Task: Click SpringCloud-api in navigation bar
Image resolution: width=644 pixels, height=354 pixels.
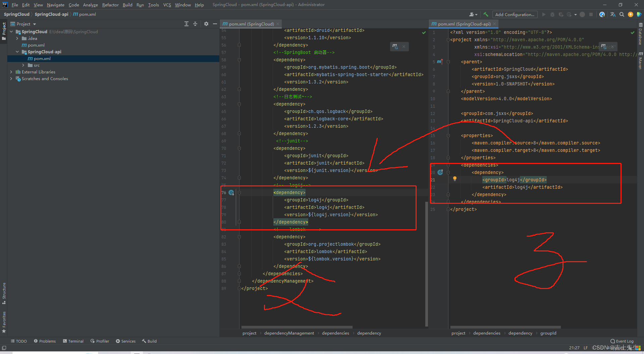Action: (x=51, y=14)
